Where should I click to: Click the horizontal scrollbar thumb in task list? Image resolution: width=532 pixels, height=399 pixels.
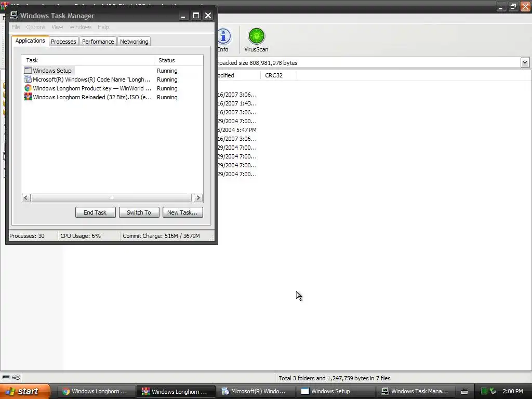111,198
